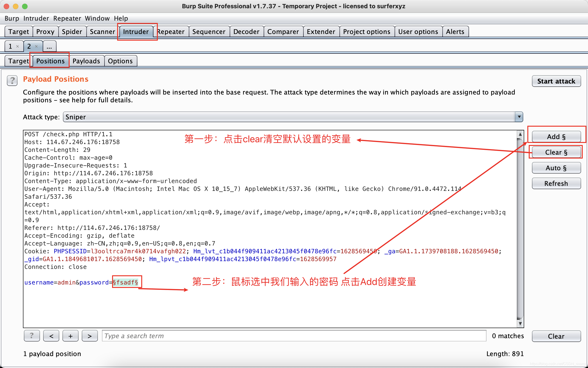This screenshot has height=368, width=588.
Task: Click the bottom Clear search button
Action: 556,336
